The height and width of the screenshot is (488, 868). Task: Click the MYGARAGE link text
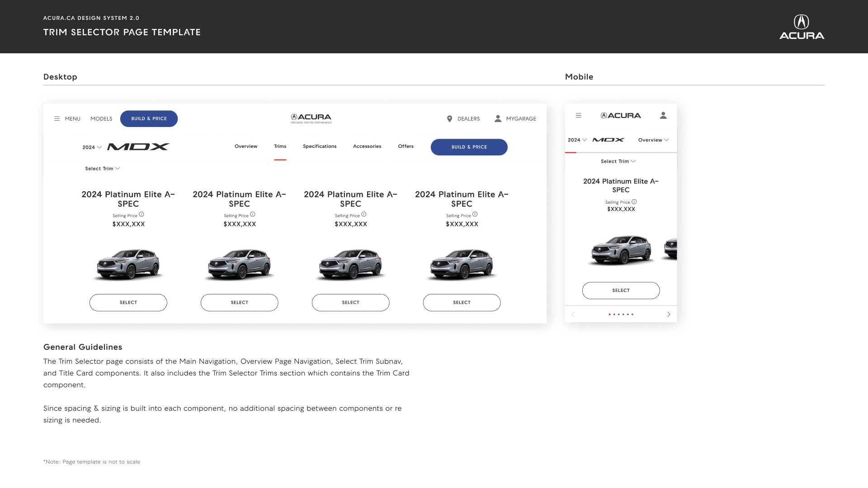pos(521,119)
